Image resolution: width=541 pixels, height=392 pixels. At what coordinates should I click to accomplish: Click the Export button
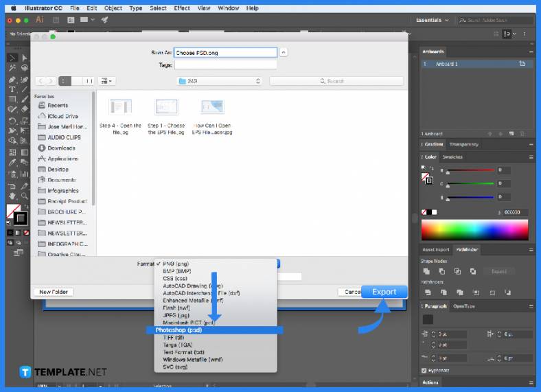click(384, 292)
